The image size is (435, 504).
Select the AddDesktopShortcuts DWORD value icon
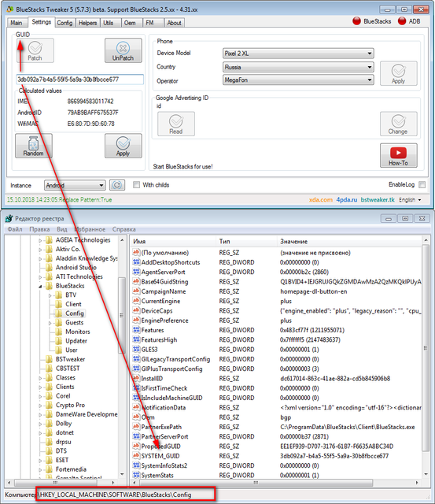pos(136,262)
